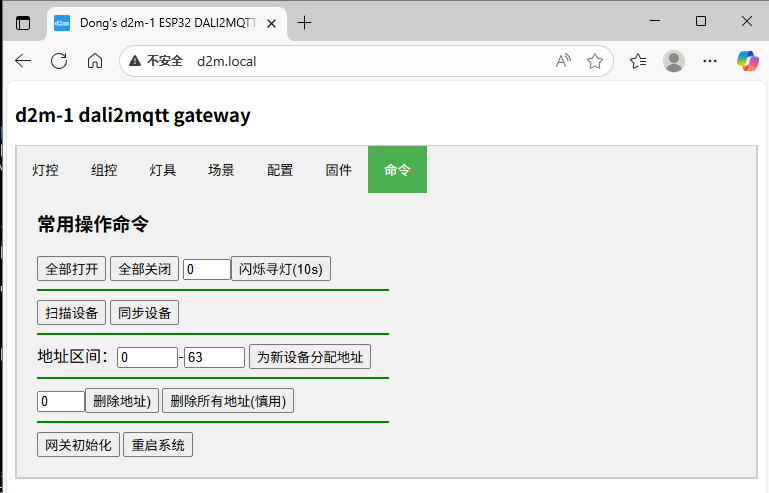Open the 固件 tab
The width and height of the screenshot is (769, 493).
(339, 170)
